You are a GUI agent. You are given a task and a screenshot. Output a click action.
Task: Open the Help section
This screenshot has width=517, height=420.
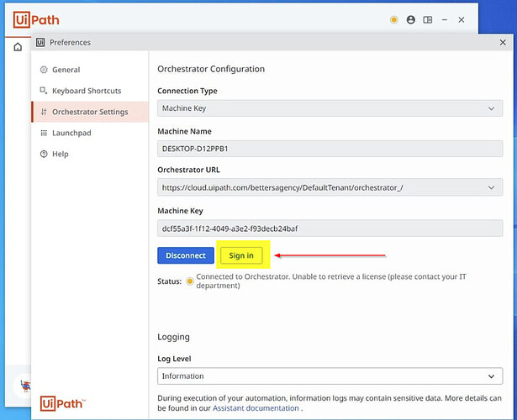point(90,155)
